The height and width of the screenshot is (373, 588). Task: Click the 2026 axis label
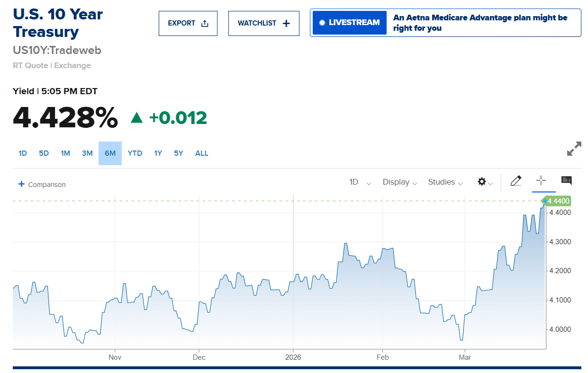(293, 357)
